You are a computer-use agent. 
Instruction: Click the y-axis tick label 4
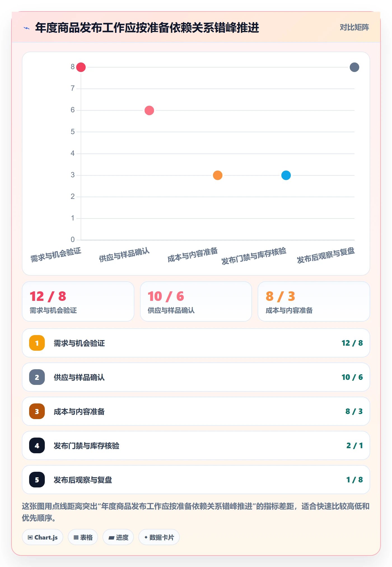pyautogui.click(x=73, y=154)
